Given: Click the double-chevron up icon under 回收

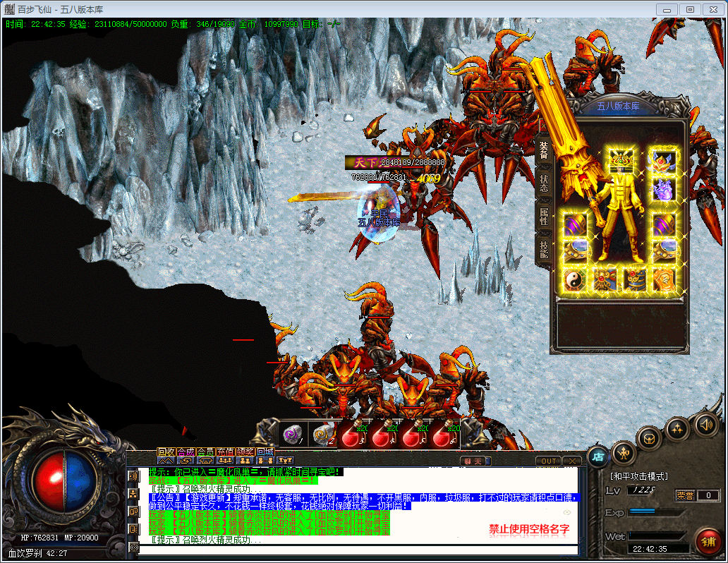Looking at the screenshot, I should pos(166,460).
